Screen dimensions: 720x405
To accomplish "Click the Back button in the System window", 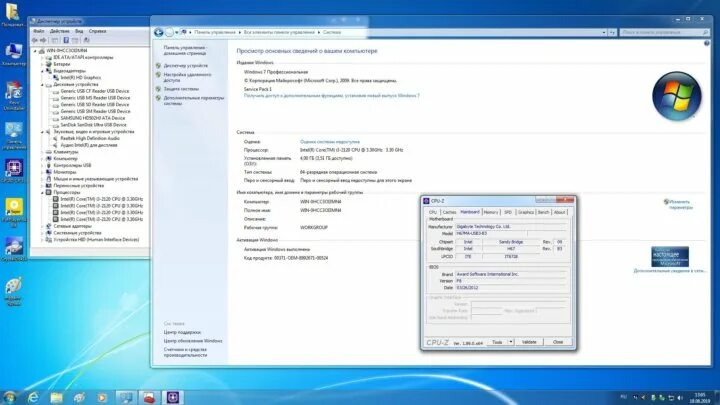I will (159, 32).
